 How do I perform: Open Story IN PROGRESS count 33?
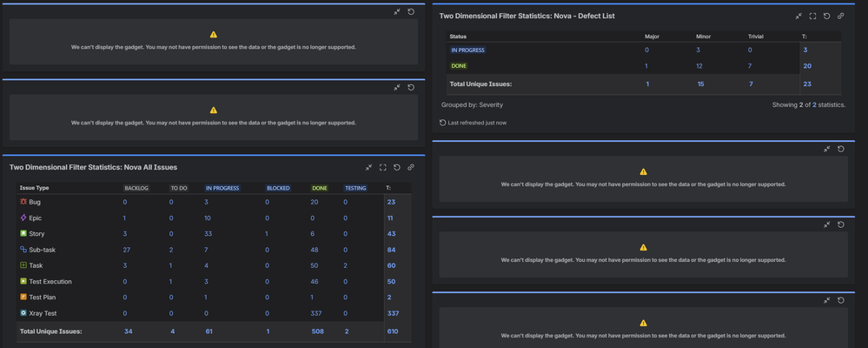(209, 234)
